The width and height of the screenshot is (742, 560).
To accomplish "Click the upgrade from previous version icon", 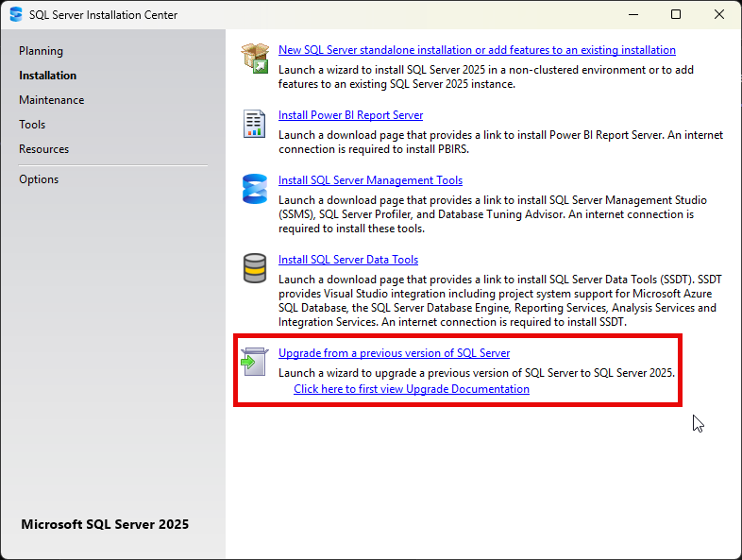I will coord(255,361).
